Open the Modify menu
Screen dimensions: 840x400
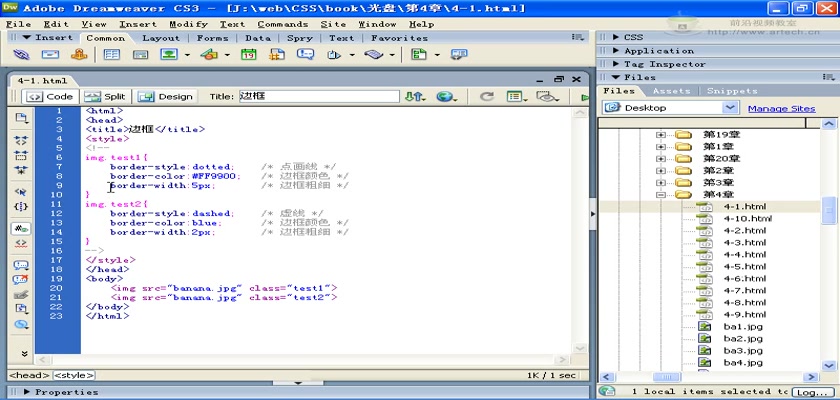(189, 24)
